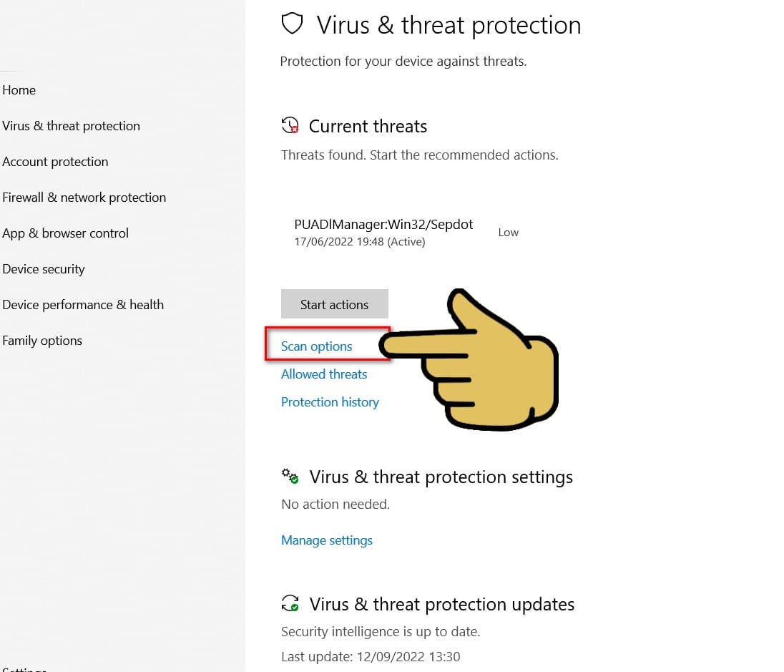Screen dimensions: 784x672
Task: Open Family options from the sidebar
Action: (x=41, y=340)
